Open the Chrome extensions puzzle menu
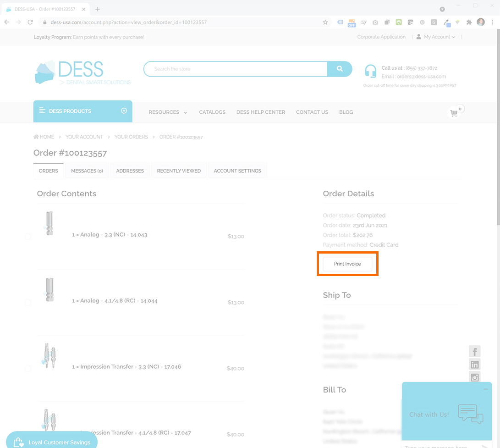Viewport: 500px width, 448px height. pos(469,22)
